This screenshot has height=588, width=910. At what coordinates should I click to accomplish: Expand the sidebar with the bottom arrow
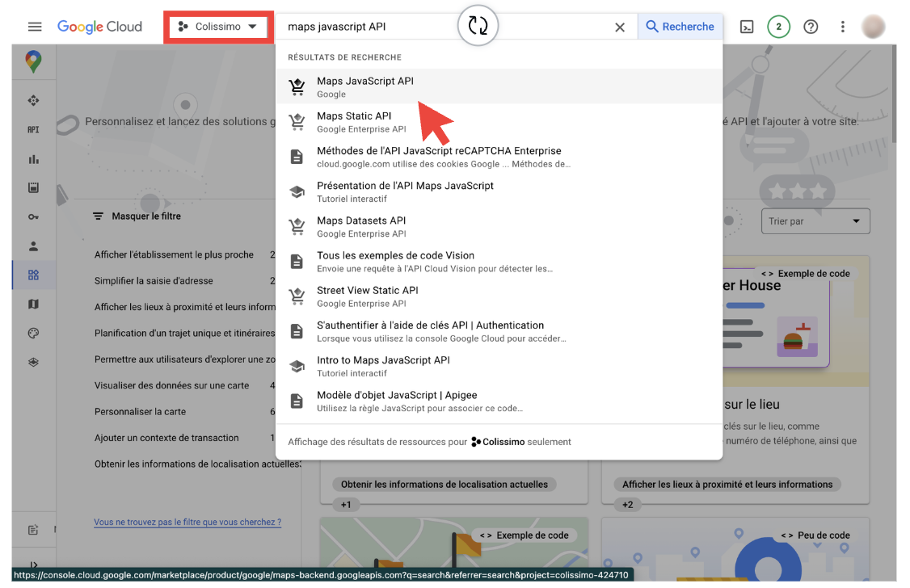coord(34,565)
